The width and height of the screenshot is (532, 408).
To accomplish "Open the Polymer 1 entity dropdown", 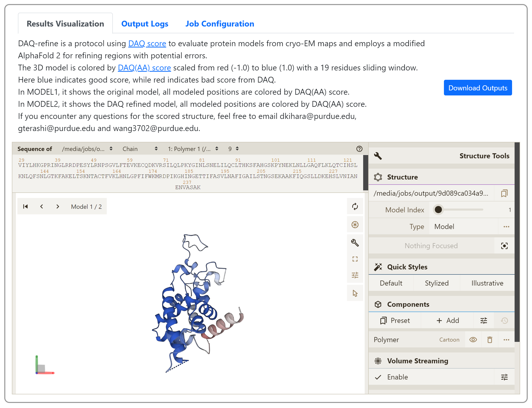I will [193, 149].
